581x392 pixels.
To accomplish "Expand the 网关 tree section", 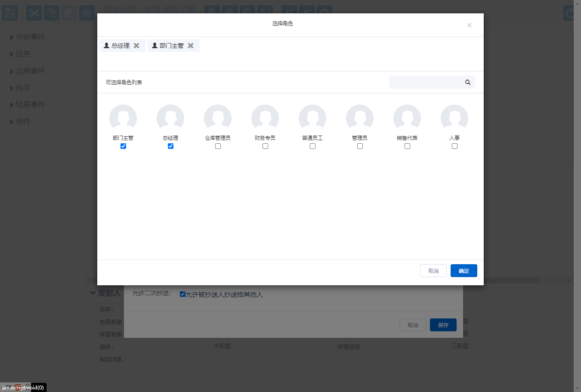I will (20, 88).
